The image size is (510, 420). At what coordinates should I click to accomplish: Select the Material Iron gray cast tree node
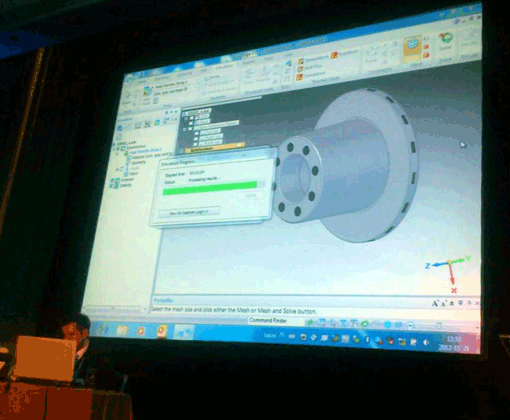[x=150, y=156]
